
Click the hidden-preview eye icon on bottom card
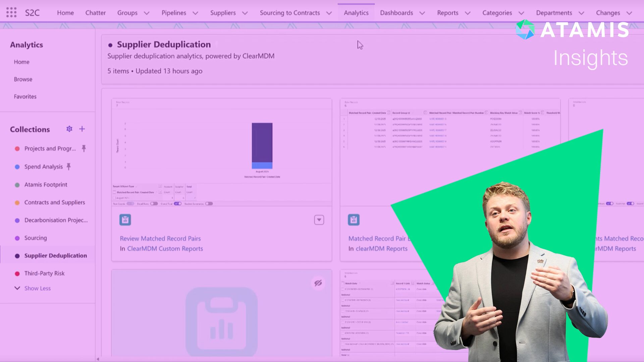point(318,283)
